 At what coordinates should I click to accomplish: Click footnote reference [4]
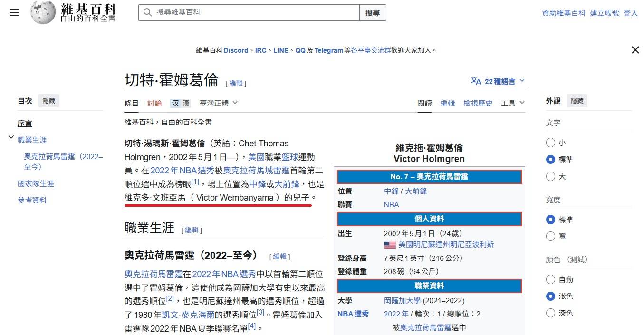point(252,325)
